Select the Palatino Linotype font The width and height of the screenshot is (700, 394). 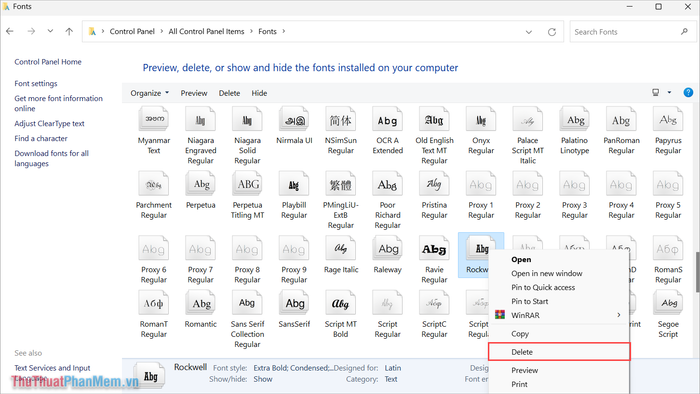tap(575, 131)
